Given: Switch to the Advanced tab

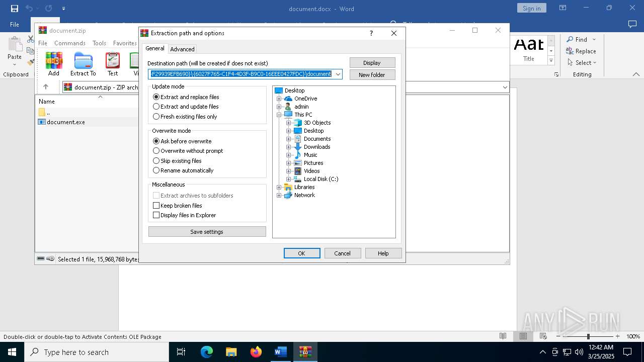Looking at the screenshot, I should tap(182, 49).
